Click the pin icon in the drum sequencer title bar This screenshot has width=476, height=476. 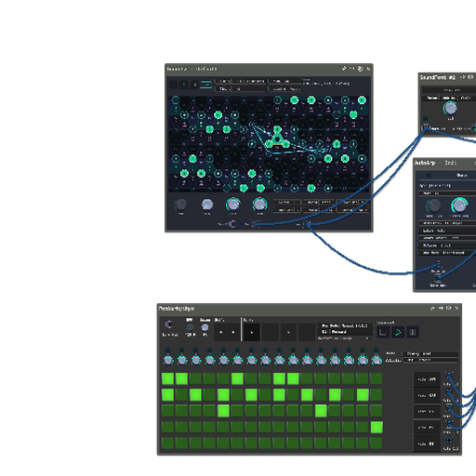432,308
